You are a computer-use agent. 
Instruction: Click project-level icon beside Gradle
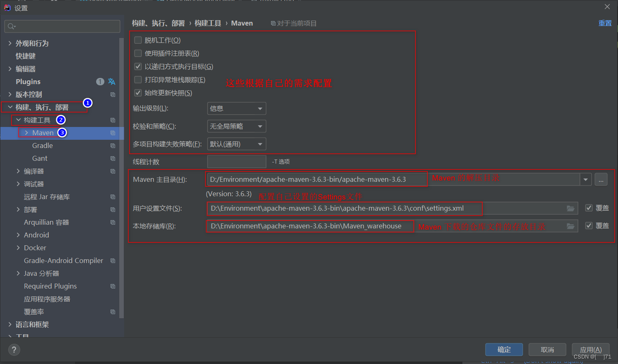click(x=113, y=146)
